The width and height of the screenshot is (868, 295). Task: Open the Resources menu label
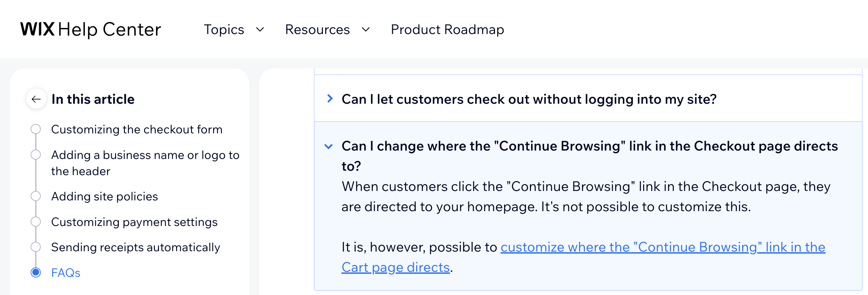(317, 30)
